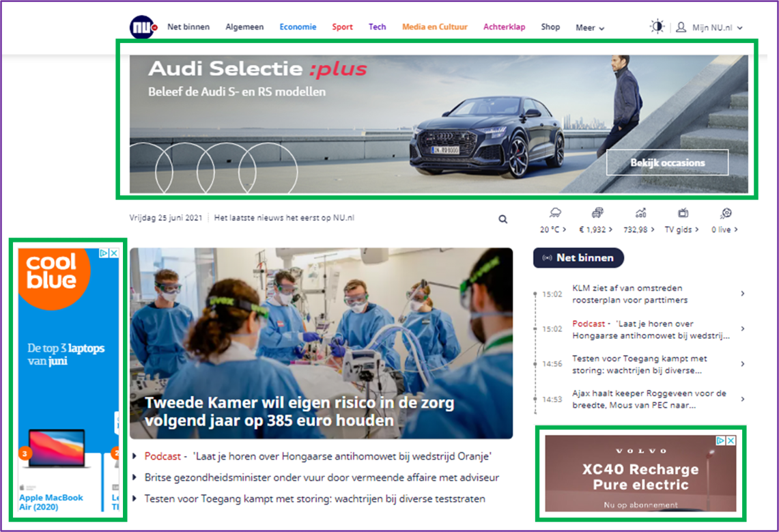Open the weather icon showing 20 °C

coord(555,213)
